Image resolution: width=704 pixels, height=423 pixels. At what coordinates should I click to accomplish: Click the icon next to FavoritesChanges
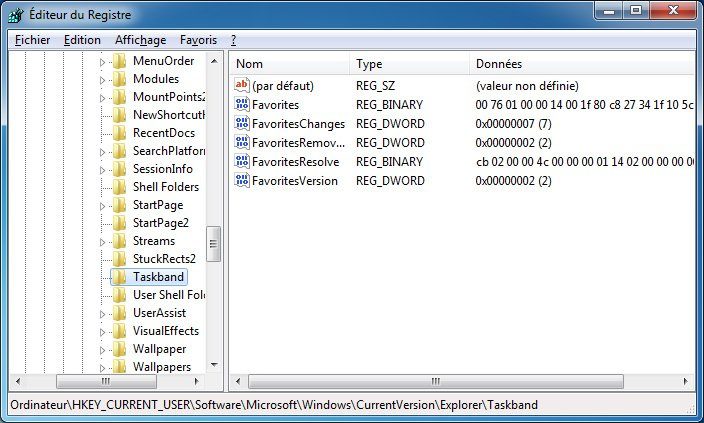[242, 123]
